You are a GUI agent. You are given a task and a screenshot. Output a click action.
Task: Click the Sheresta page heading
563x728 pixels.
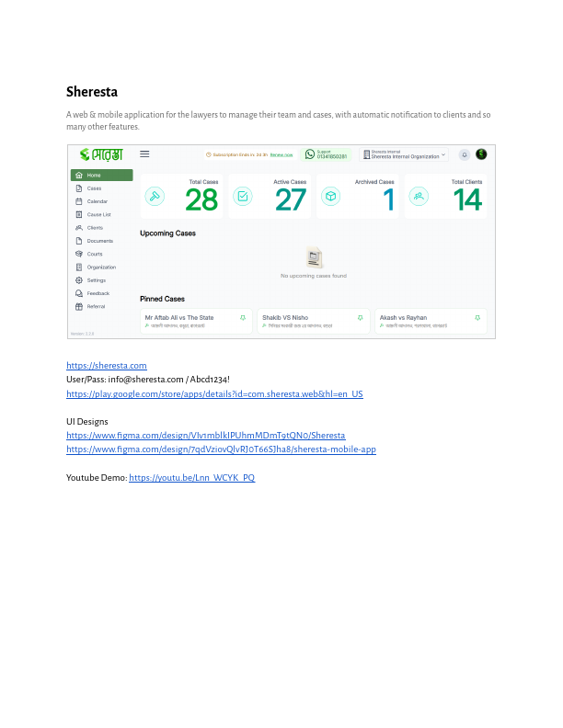pyautogui.click(x=92, y=92)
